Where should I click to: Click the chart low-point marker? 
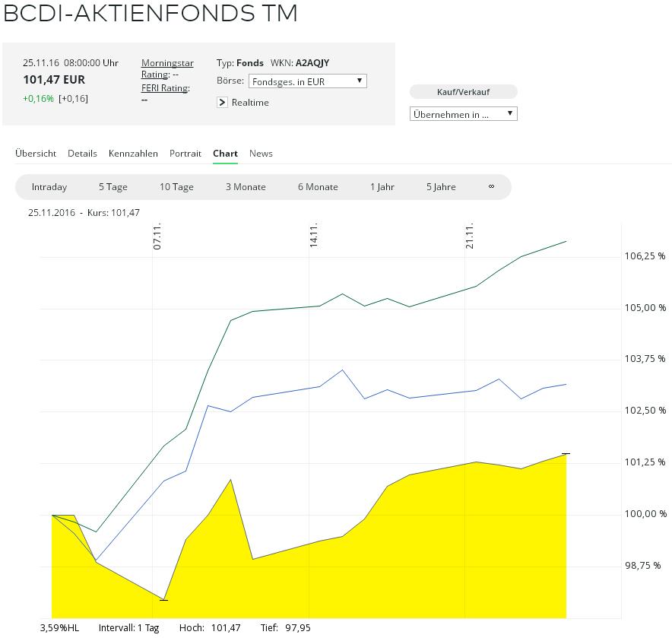[x=163, y=600]
